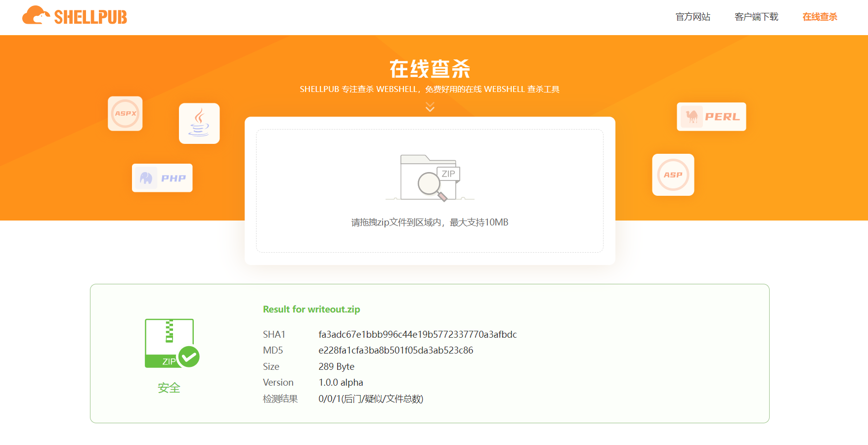
Task: Select the PERL camel icon
Action: [711, 117]
